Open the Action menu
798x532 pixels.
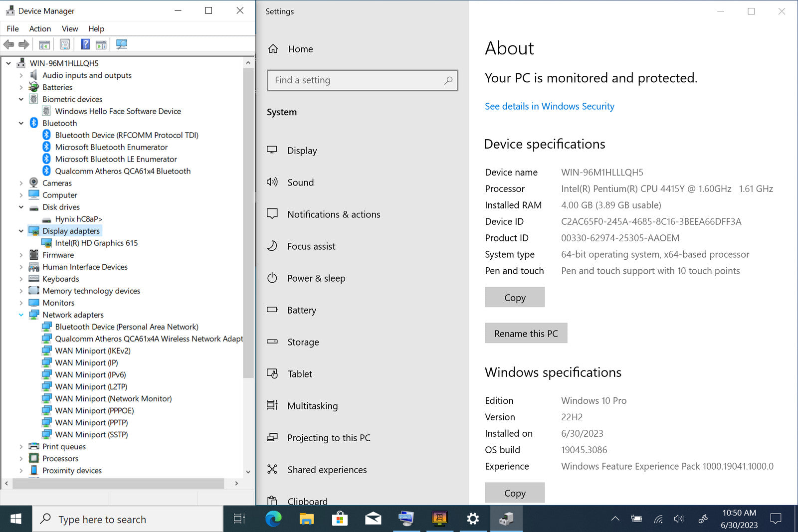pyautogui.click(x=40, y=29)
